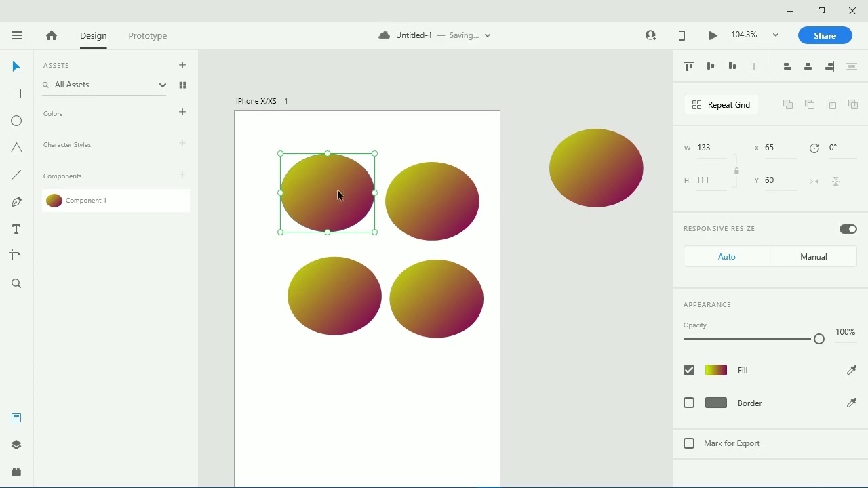Select the Line tool

pyautogui.click(x=16, y=175)
